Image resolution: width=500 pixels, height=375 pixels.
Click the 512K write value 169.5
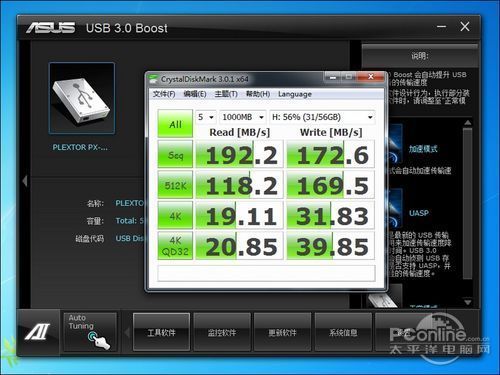click(331, 185)
